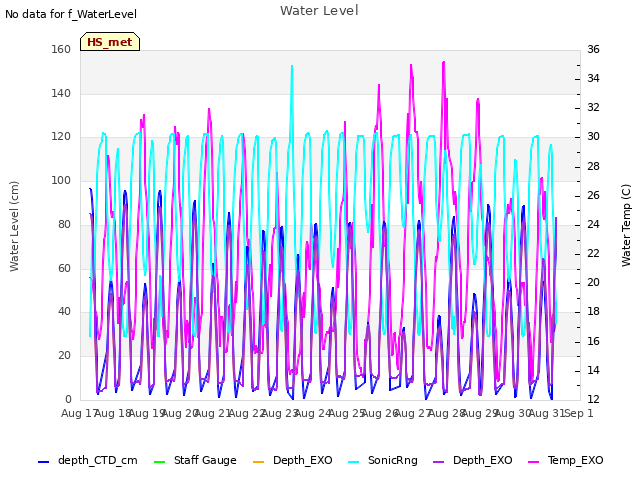Click the Water Temp (C) axis label

tap(626, 226)
